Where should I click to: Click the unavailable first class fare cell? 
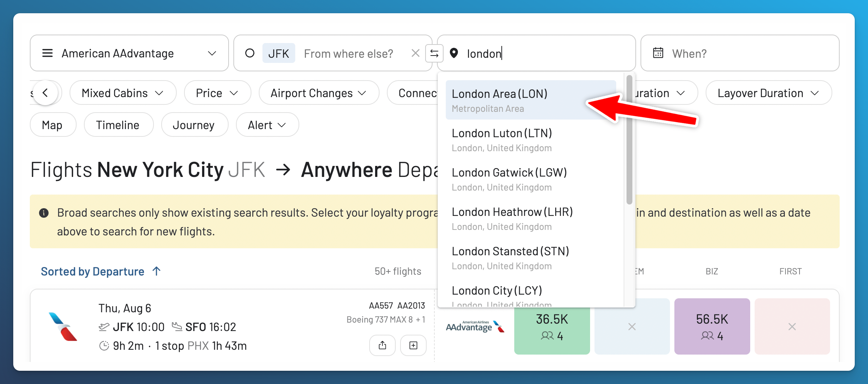792,326
